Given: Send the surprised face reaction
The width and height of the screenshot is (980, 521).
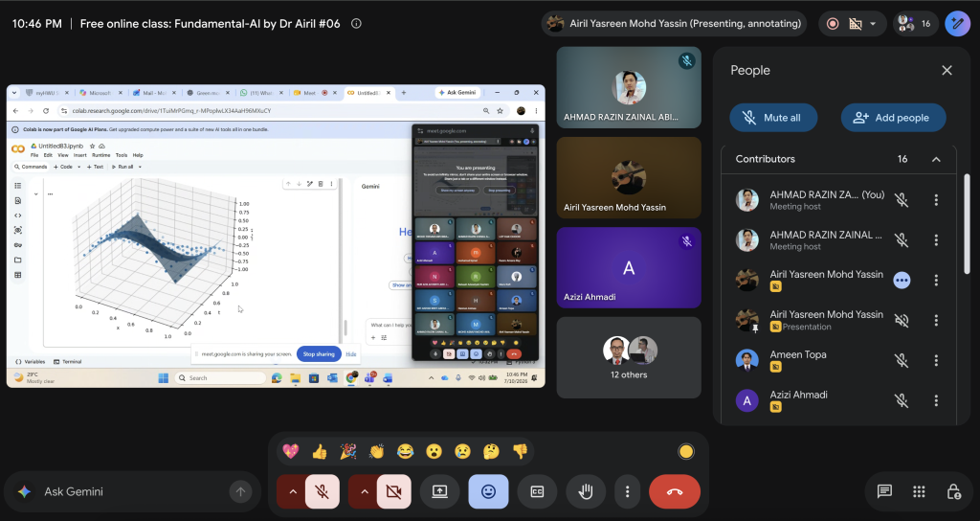Looking at the screenshot, I should (x=434, y=451).
